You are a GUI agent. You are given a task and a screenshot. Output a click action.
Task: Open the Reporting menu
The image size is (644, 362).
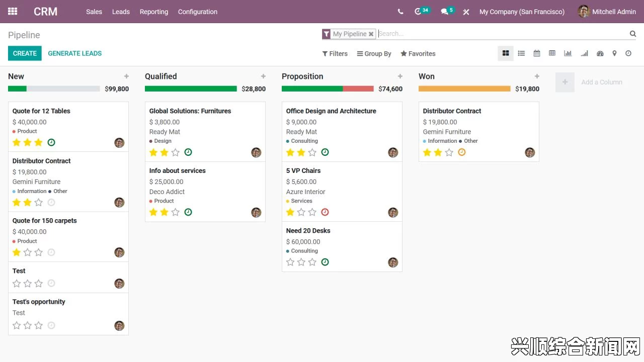pyautogui.click(x=154, y=12)
